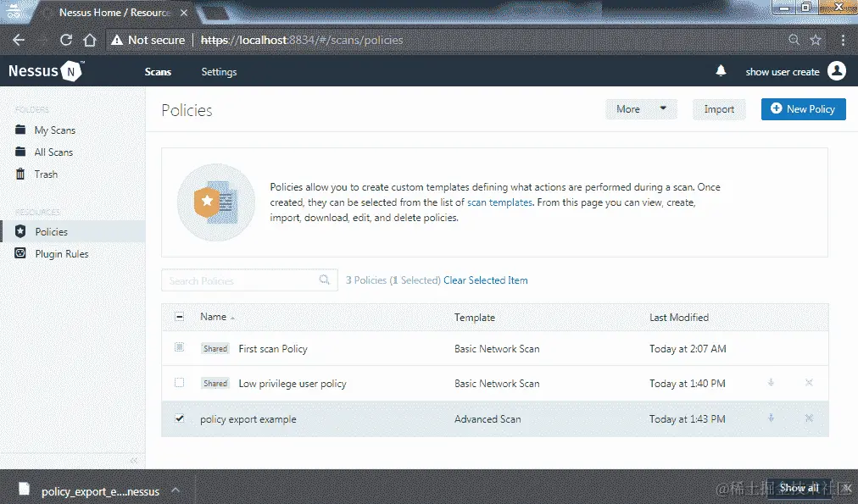858x504 pixels.
Task: Expand download item options chevron
Action: click(x=175, y=490)
